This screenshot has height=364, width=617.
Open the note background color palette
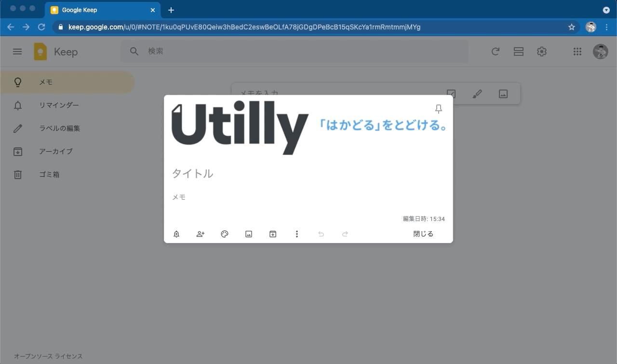pyautogui.click(x=225, y=234)
